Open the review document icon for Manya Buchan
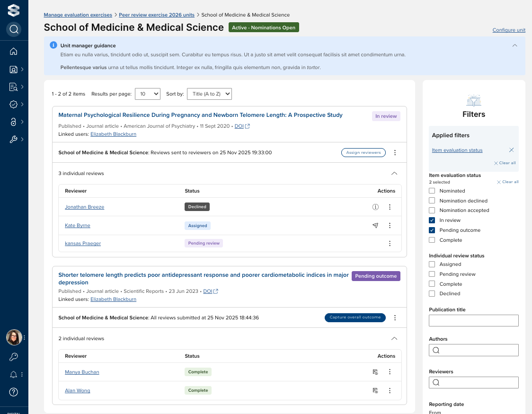Image resolution: width=532 pixels, height=414 pixels. point(375,372)
